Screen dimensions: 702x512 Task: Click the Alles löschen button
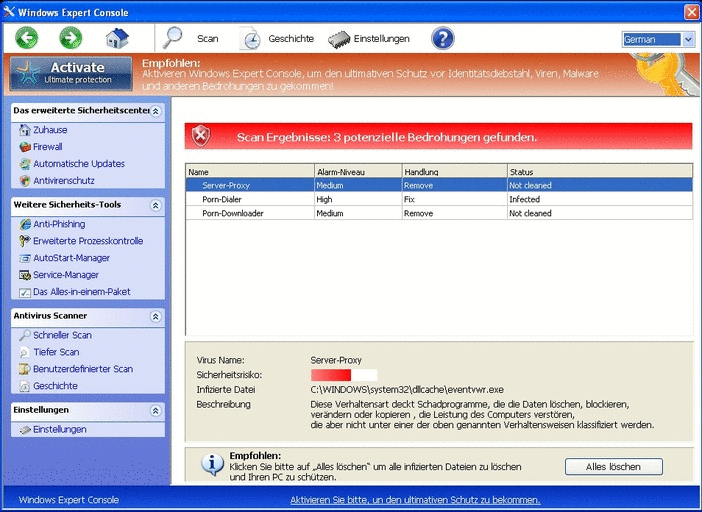click(613, 467)
